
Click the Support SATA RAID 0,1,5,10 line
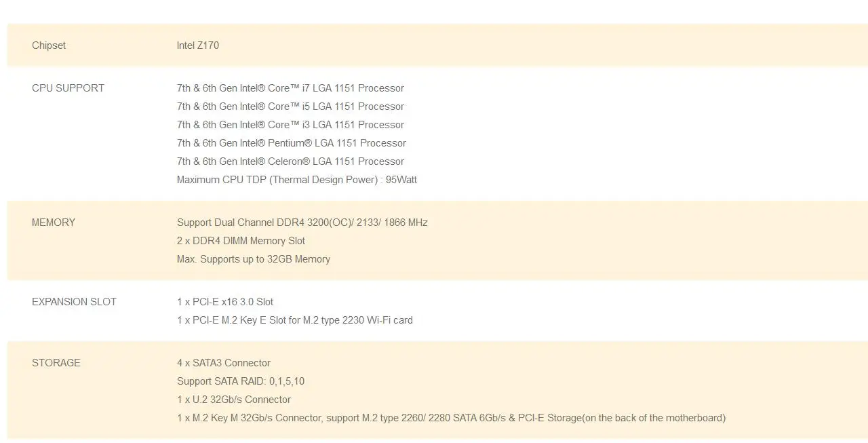pos(241,381)
